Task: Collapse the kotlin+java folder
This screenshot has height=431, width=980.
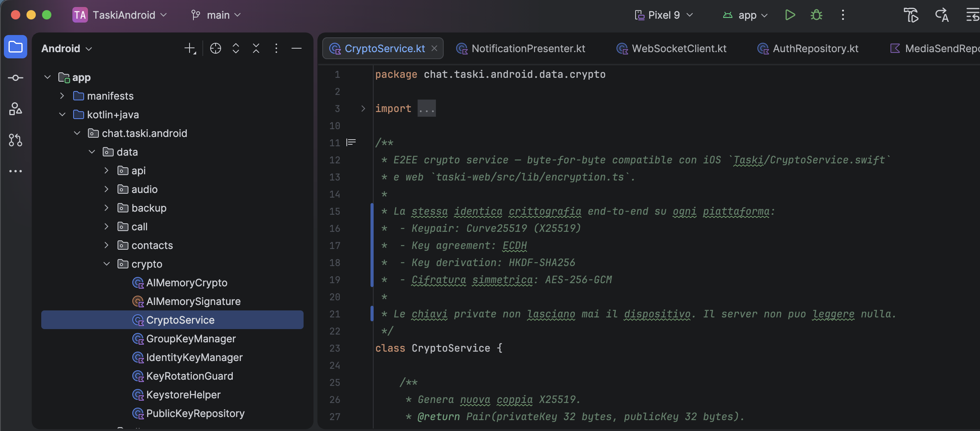Action: coord(62,114)
